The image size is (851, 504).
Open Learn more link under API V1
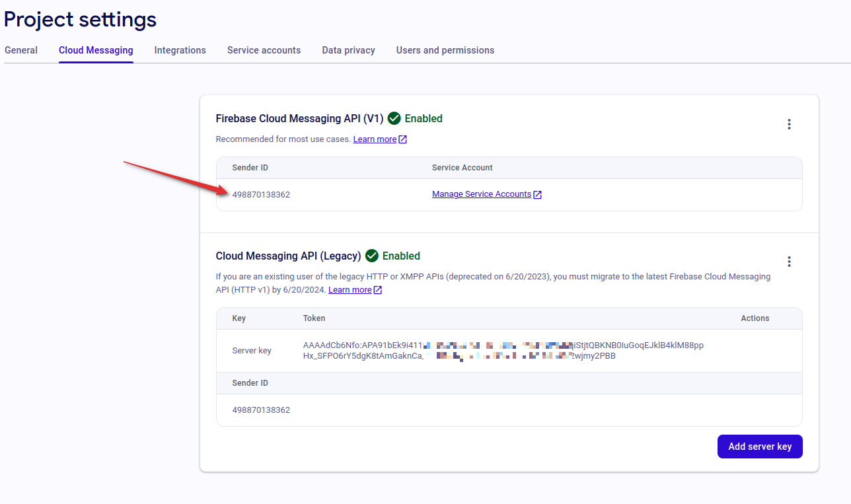pos(375,139)
